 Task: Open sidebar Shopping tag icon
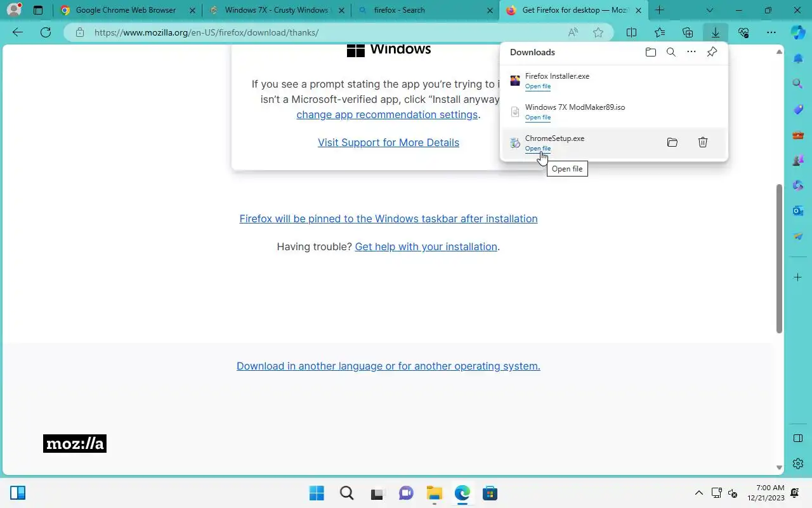pos(798,109)
